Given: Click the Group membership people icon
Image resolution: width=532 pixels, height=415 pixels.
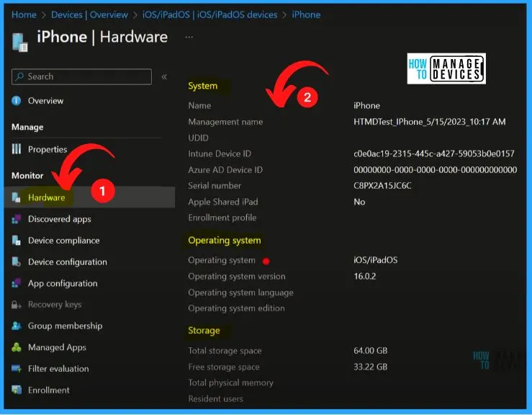Looking at the screenshot, I should (16, 326).
